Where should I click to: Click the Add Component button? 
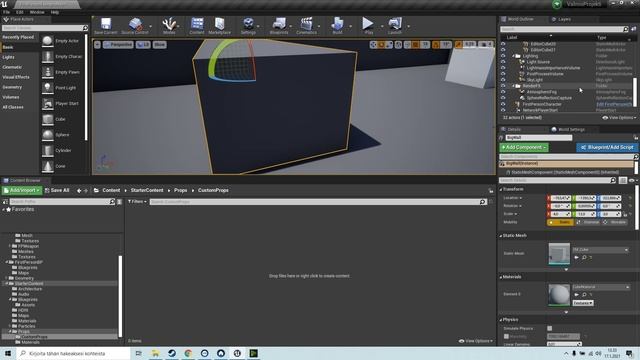click(524, 147)
